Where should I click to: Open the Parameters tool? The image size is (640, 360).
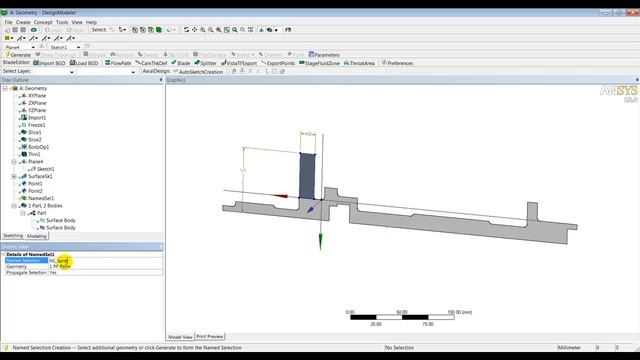tap(324, 55)
